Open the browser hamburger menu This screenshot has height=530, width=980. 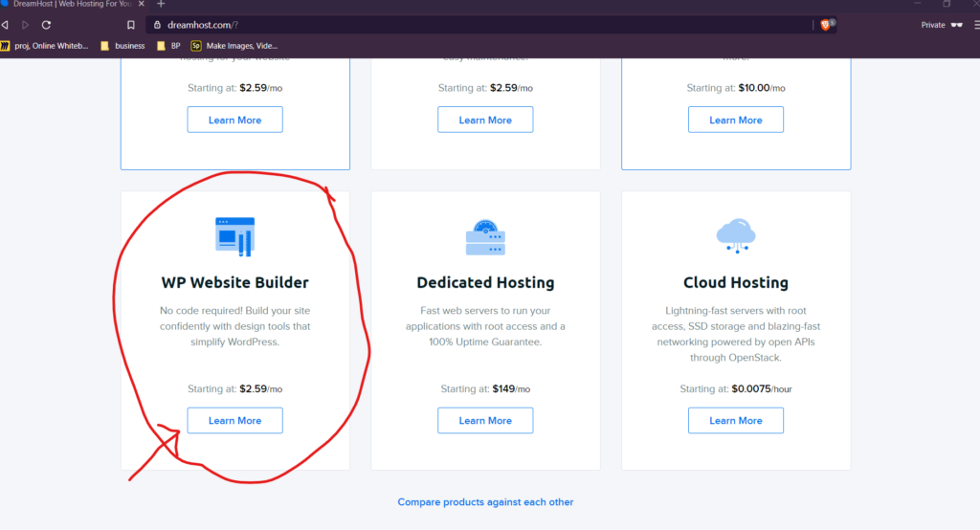click(976, 25)
